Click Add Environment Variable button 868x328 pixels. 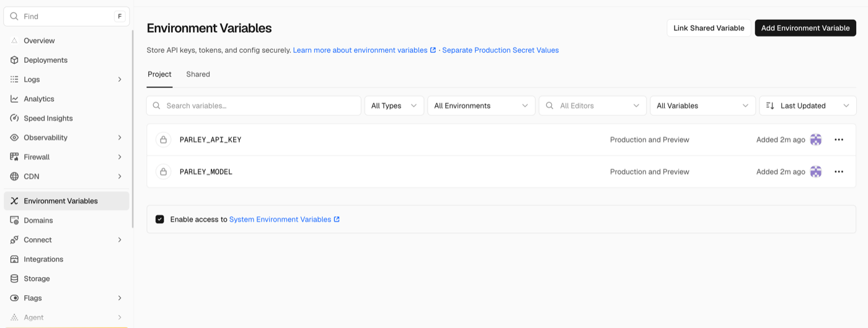pyautogui.click(x=805, y=28)
